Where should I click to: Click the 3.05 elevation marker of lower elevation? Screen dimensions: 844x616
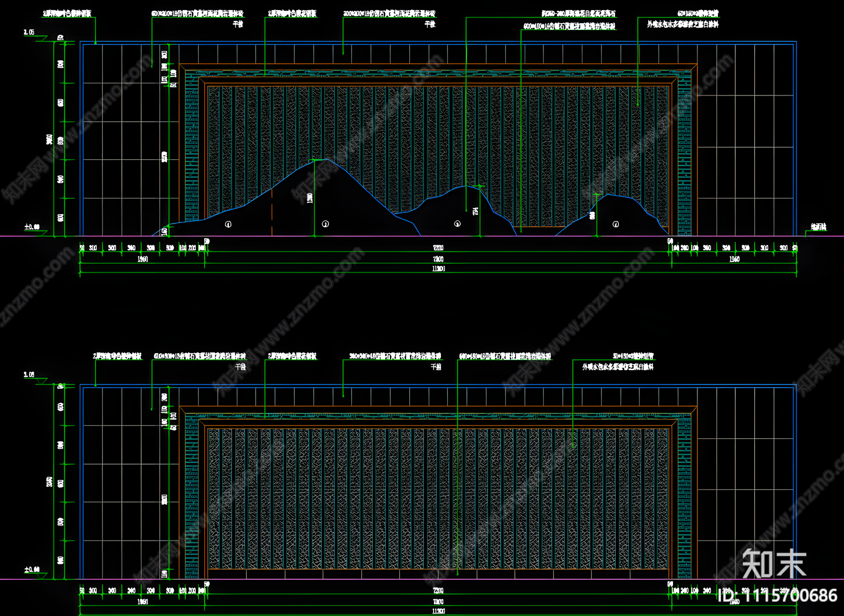pos(29,374)
